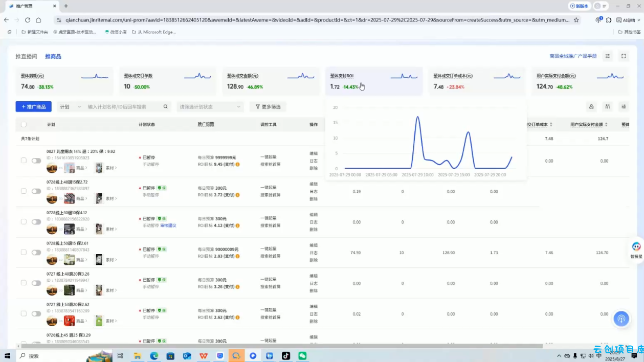Open the 计划 search type dropdown

click(71, 107)
